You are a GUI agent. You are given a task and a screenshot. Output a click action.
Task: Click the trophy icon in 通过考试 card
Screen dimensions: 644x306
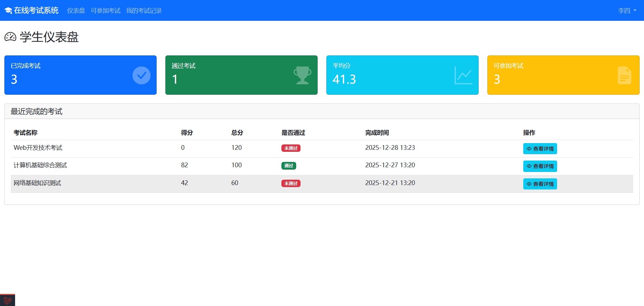(302, 75)
